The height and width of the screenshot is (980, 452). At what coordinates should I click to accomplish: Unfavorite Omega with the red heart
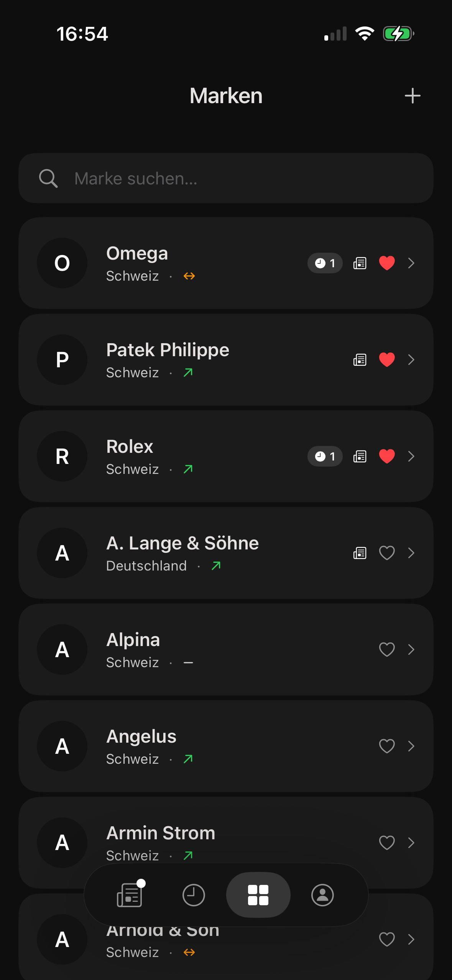387,263
